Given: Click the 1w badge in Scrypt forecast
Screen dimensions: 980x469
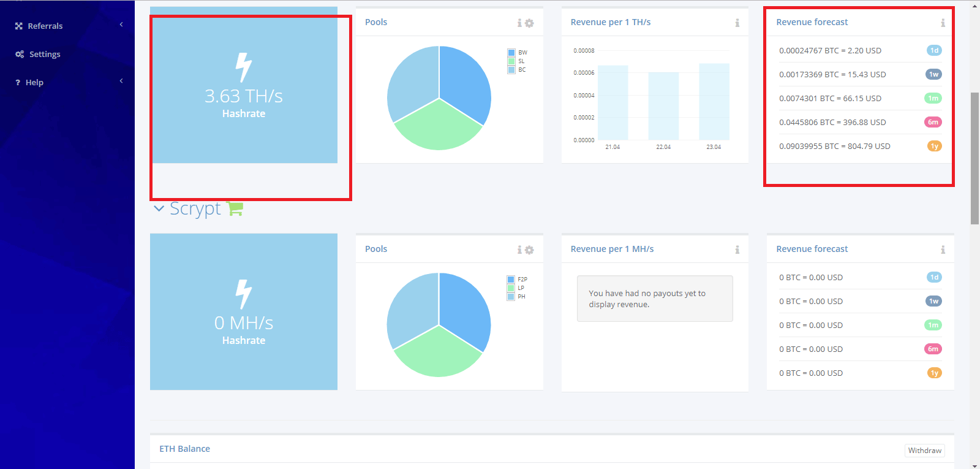Looking at the screenshot, I should 933,301.
